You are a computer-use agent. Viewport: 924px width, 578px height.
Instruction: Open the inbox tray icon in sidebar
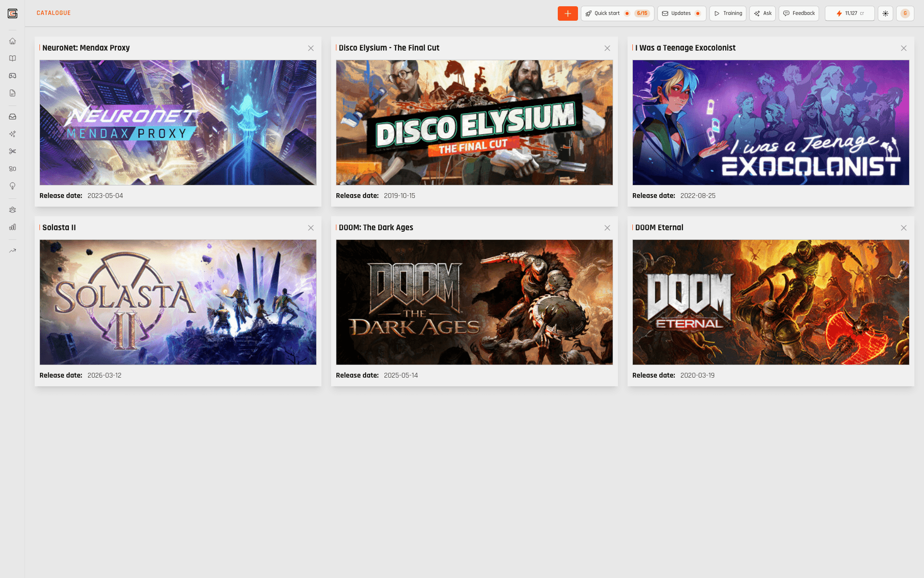pyautogui.click(x=13, y=117)
